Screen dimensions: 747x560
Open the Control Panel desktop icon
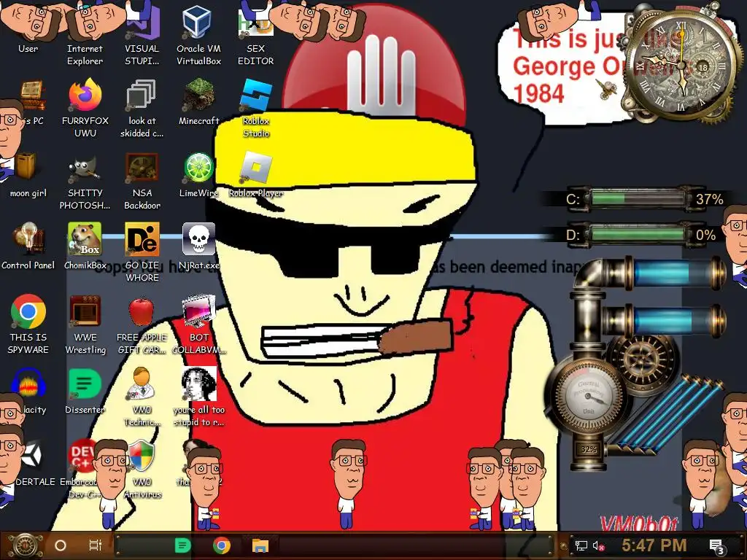coord(28,246)
